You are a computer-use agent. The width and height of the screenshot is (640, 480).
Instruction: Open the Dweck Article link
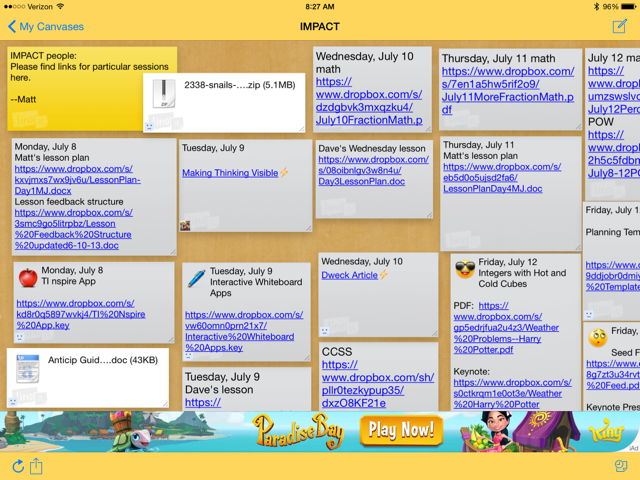350,275
